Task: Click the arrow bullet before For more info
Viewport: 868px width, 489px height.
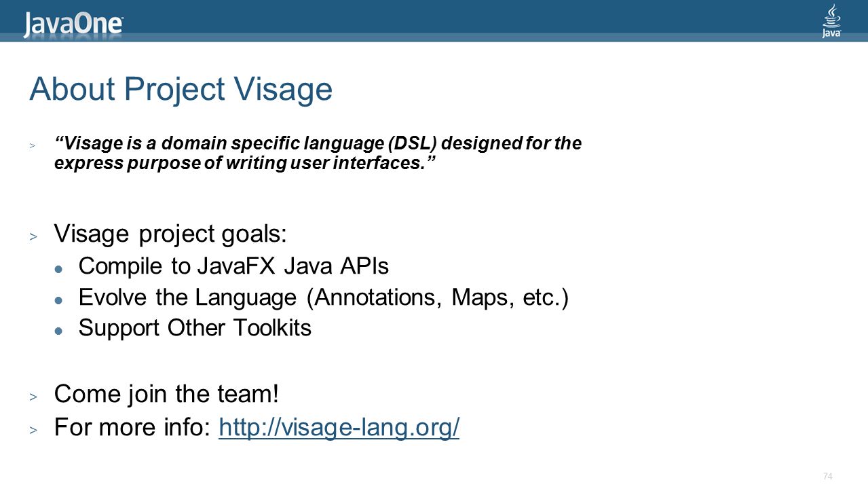Action: click(33, 430)
